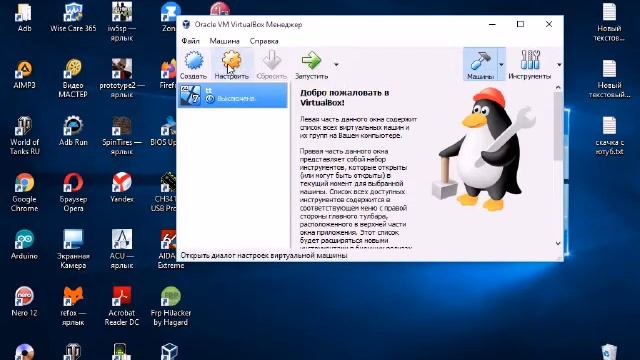Start the VM with the Запустить arrow
This screenshot has height=360, width=640.
pos(311,64)
